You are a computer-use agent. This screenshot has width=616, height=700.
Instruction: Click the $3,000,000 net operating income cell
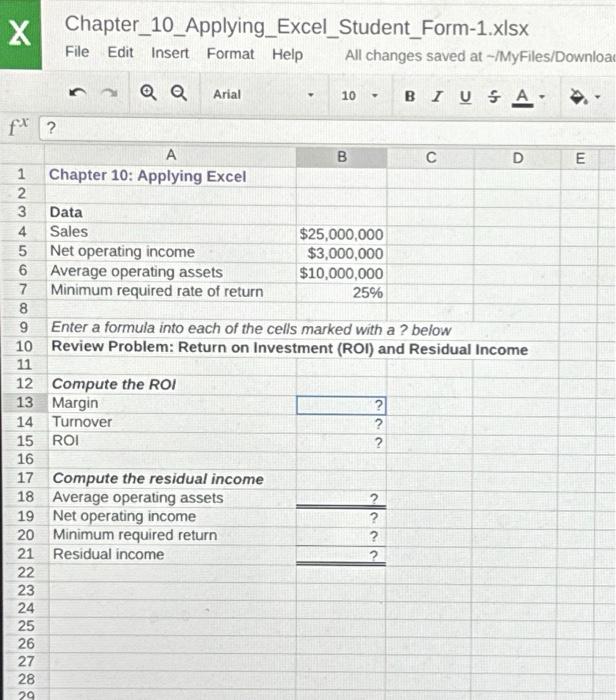click(x=341, y=254)
